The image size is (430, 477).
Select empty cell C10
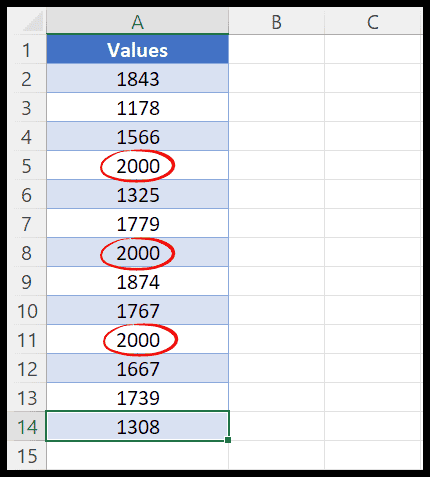373,310
